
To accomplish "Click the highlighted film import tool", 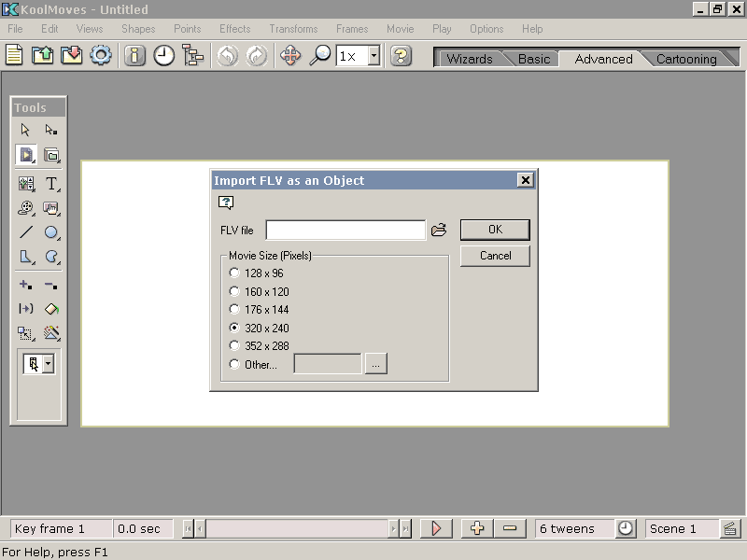I will pos(26,155).
